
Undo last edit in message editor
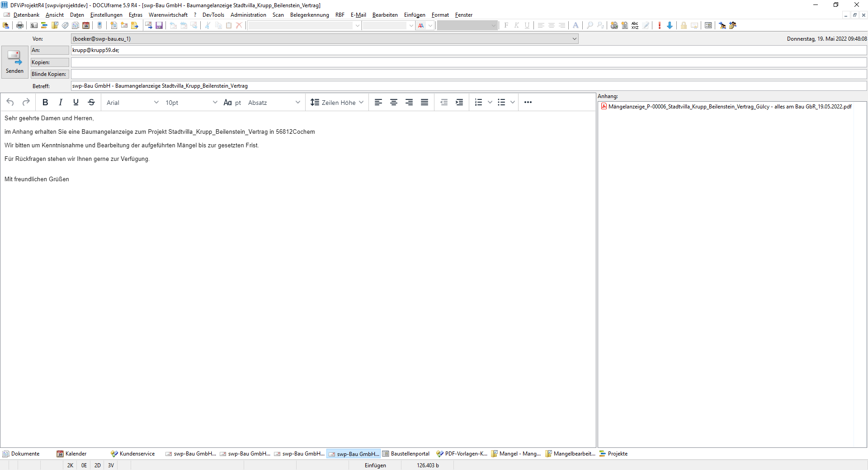[x=10, y=102]
